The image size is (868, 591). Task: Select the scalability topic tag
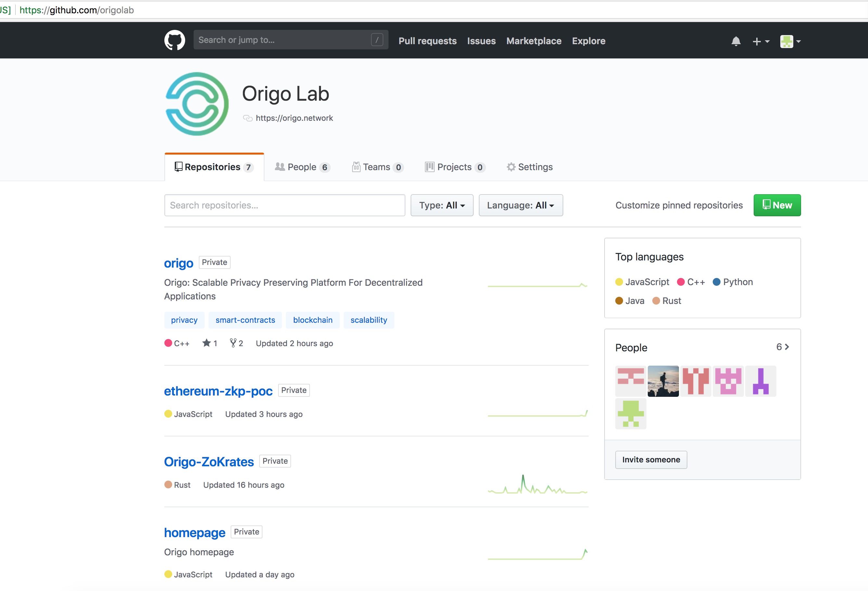coord(369,320)
